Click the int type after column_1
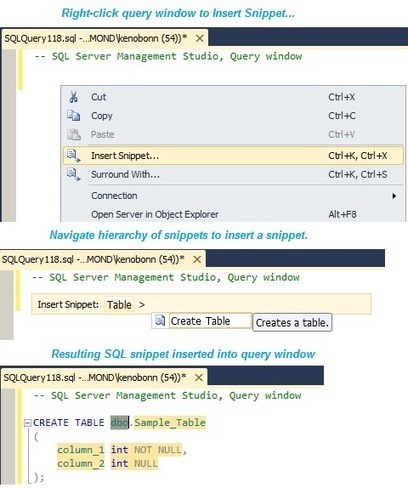 [x=119, y=450]
